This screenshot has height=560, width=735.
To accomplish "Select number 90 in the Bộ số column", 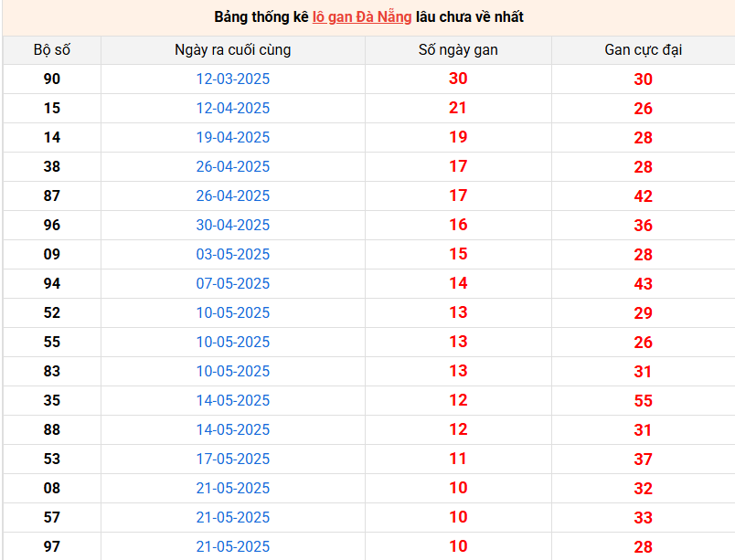I will (x=52, y=79).
